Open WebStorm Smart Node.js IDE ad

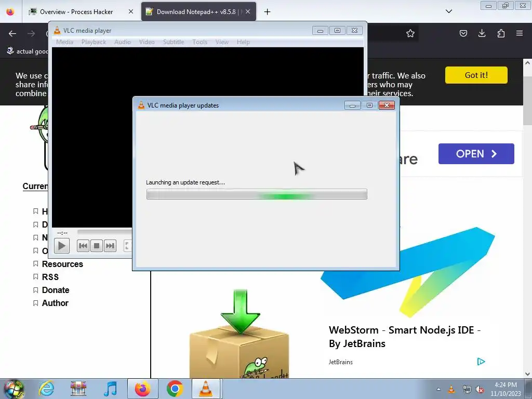(404, 337)
